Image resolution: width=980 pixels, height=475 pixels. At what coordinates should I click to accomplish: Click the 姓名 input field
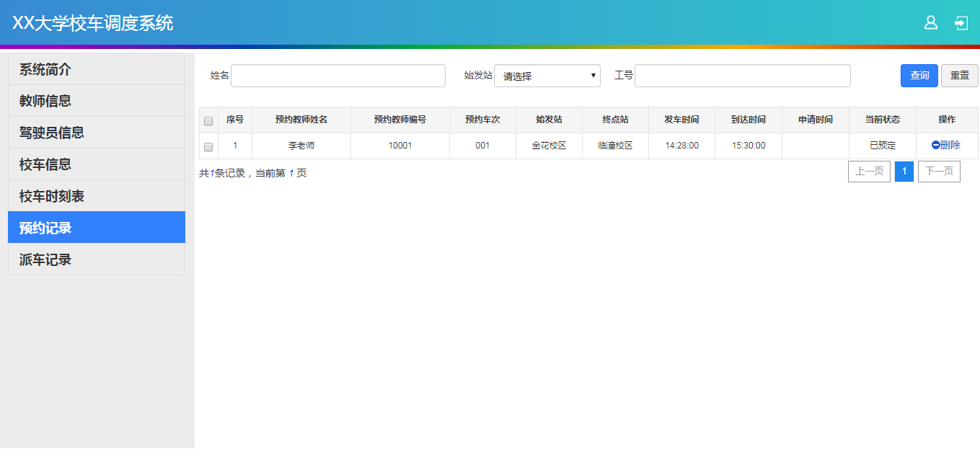click(x=338, y=76)
